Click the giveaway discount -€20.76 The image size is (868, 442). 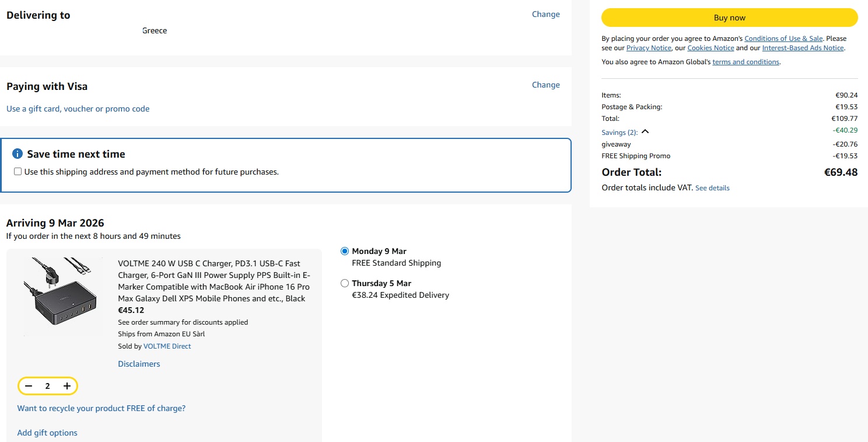pyautogui.click(x=845, y=144)
